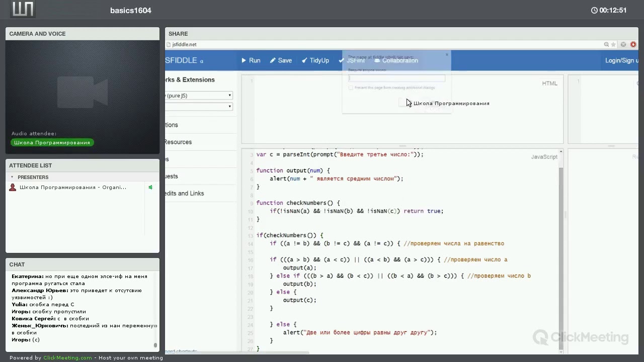Viewport: 644px width, 362px height.
Task: Click the HTML panel label
Action: tap(549, 83)
